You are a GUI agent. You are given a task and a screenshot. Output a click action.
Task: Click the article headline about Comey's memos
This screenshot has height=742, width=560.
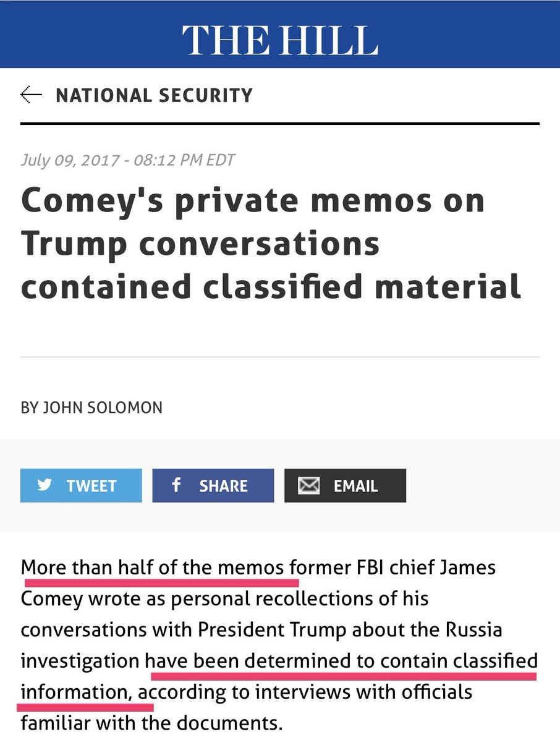[x=270, y=244]
